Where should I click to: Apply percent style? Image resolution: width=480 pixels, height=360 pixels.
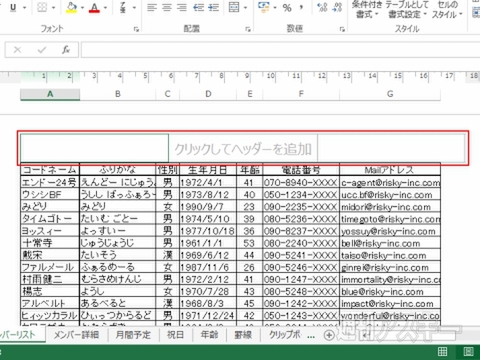tap(287, 8)
